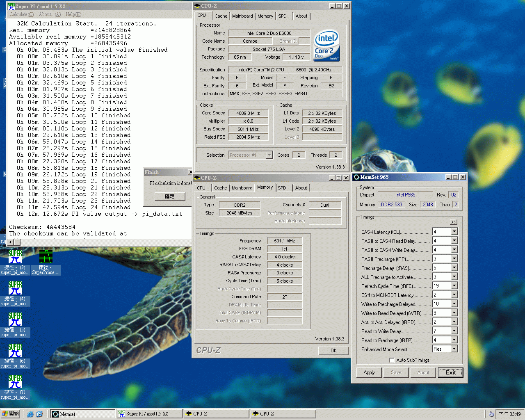The width and height of the screenshot is (525, 420).
Task: Open RAS# to CAS# Read Delay dropdown
Action: [454, 241]
